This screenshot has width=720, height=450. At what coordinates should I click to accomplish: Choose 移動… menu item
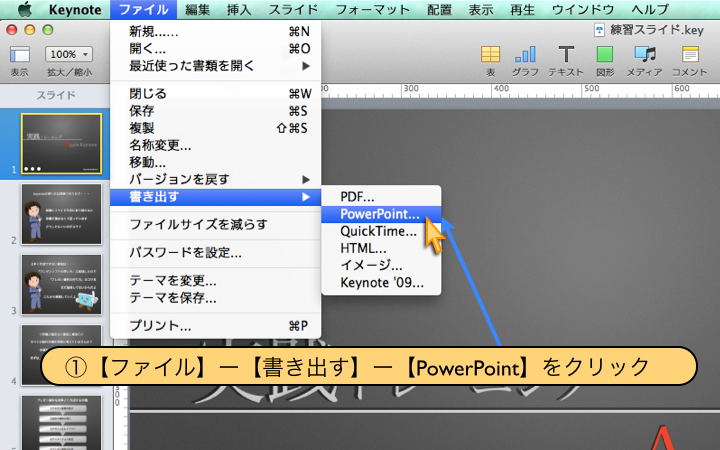pyautogui.click(x=215, y=162)
